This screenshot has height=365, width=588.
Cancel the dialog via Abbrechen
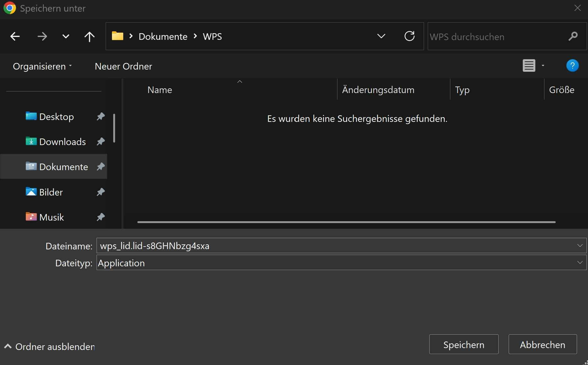[543, 344]
